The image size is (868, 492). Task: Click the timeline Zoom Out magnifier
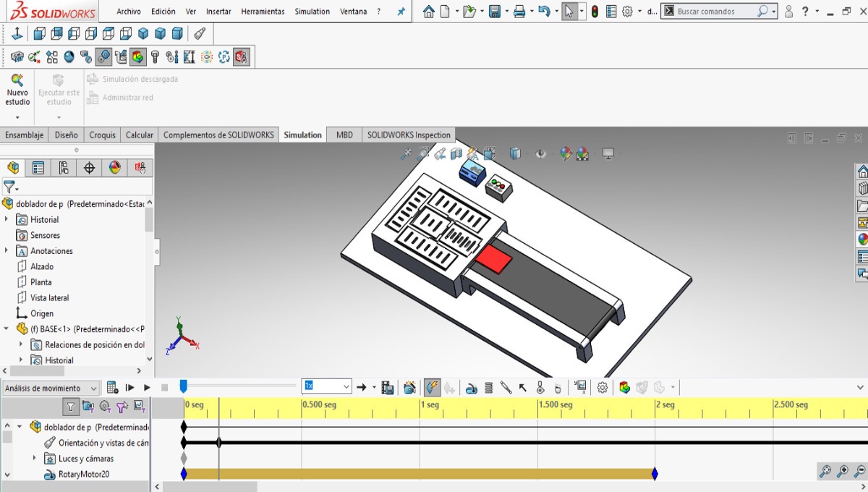tap(859, 472)
